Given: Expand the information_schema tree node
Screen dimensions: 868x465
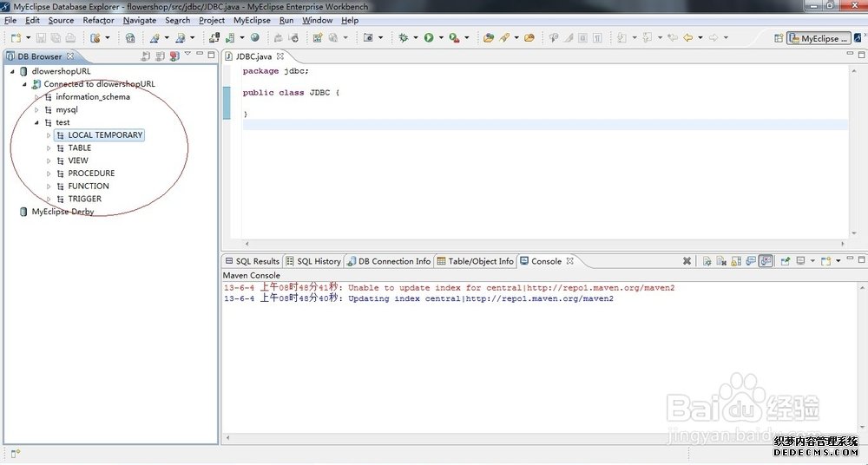Looking at the screenshot, I should pyautogui.click(x=37, y=97).
